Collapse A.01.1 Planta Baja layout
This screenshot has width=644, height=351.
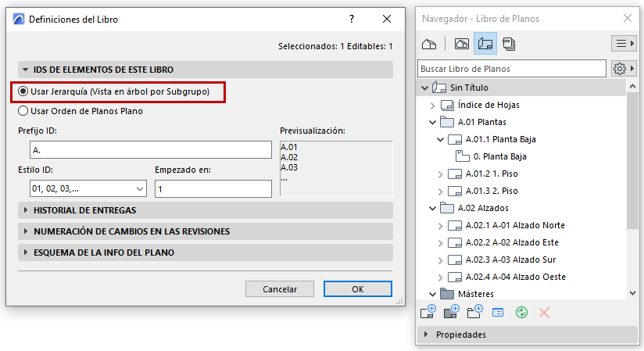(x=440, y=140)
